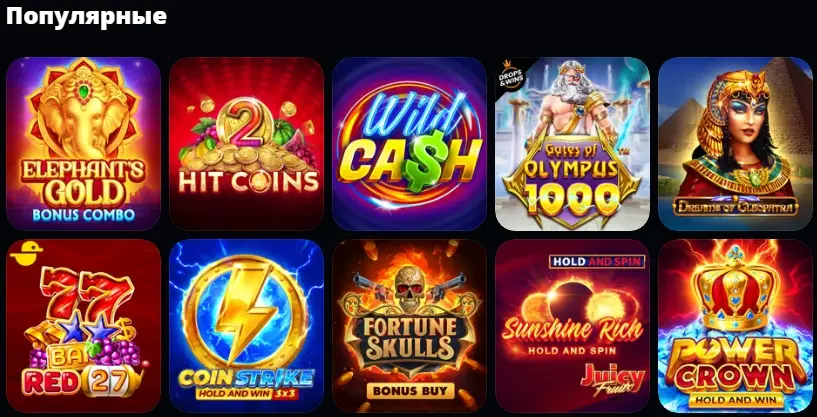Open the Red 27 slot game
This screenshot has width=817, height=417.
click(83, 326)
